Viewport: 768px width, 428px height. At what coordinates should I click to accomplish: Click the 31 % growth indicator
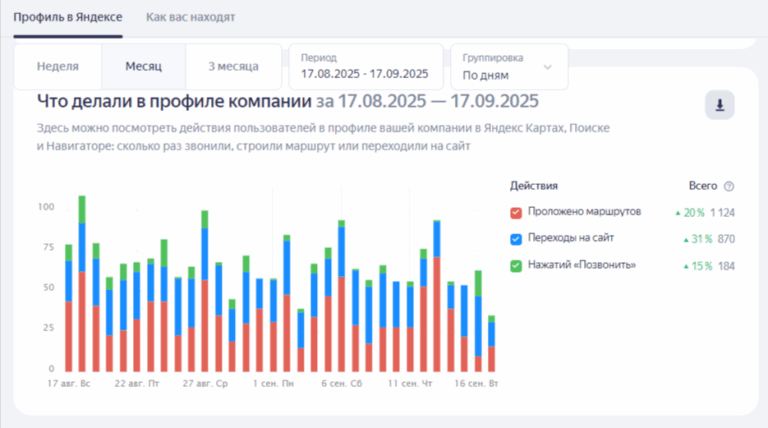698,239
